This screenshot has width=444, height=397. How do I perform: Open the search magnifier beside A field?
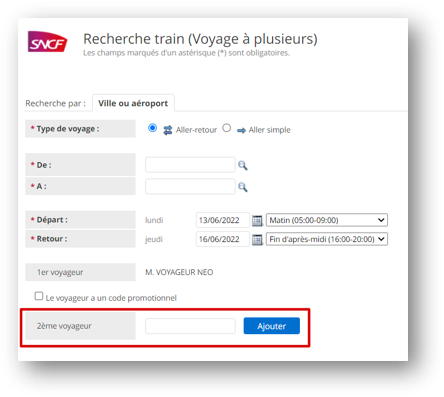[243, 187]
